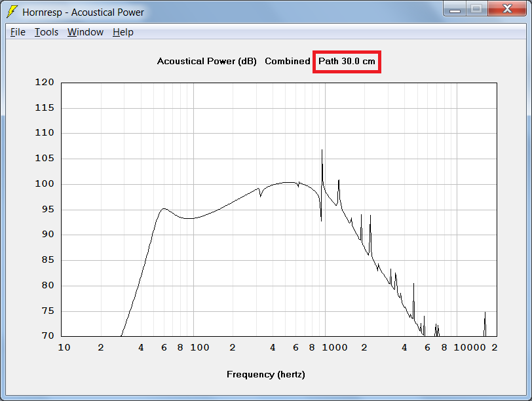
Task: Click the 'Hornresp - Acoustical Power' window title
Action: (83, 12)
